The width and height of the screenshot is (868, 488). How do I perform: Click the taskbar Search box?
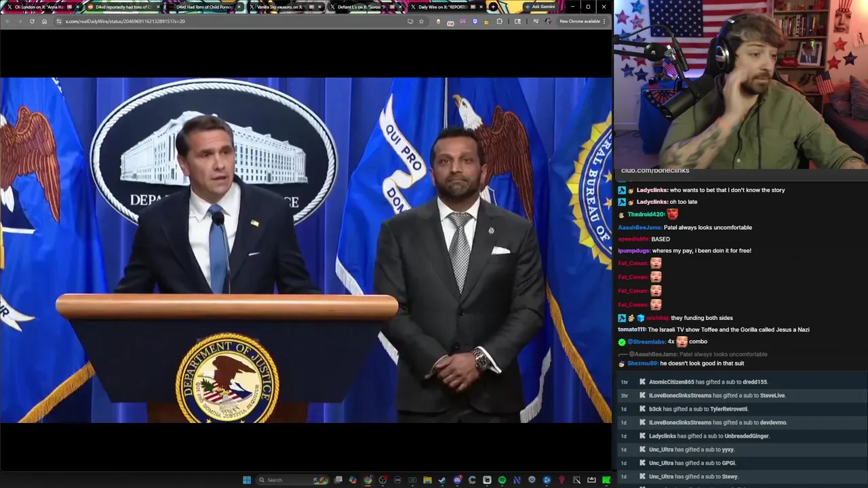[x=292, y=480]
